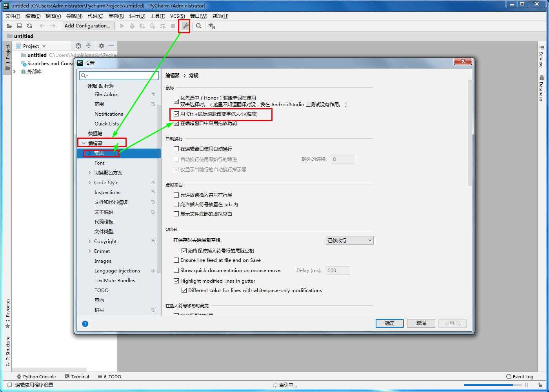Image resolution: width=549 pixels, height=392 pixels.
Task: Open the 重构(R) menu
Action: (116, 16)
